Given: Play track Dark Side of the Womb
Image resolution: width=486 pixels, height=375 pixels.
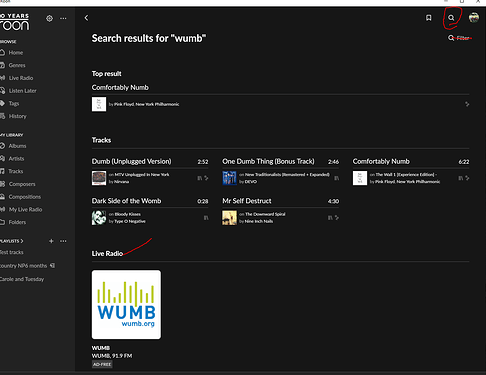Looking at the screenshot, I should tap(126, 201).
